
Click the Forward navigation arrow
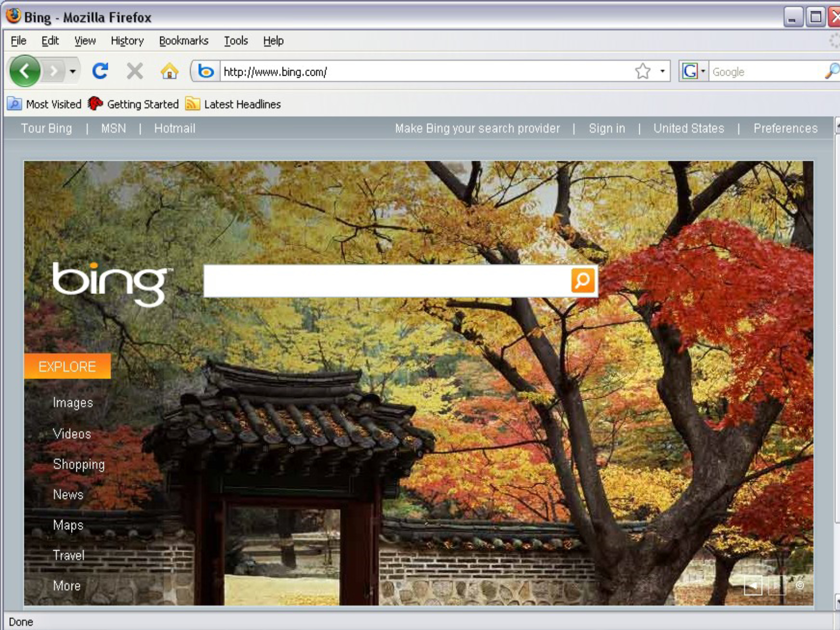point(53,71)
